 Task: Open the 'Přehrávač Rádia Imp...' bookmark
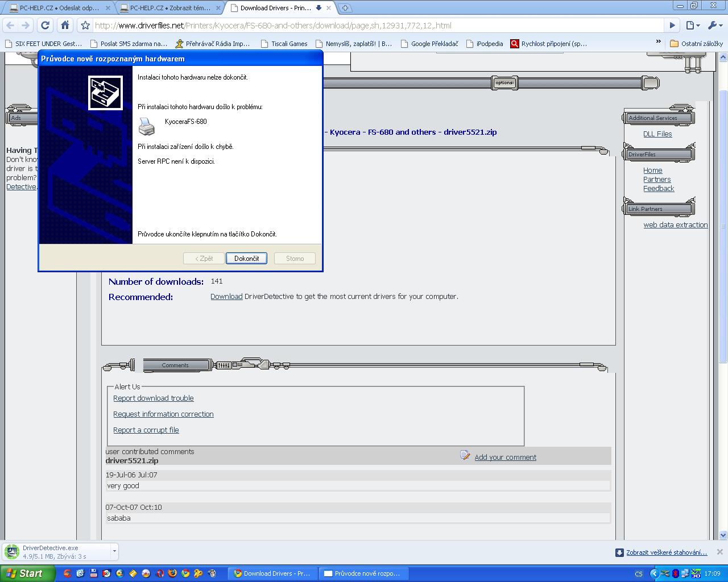213,43
